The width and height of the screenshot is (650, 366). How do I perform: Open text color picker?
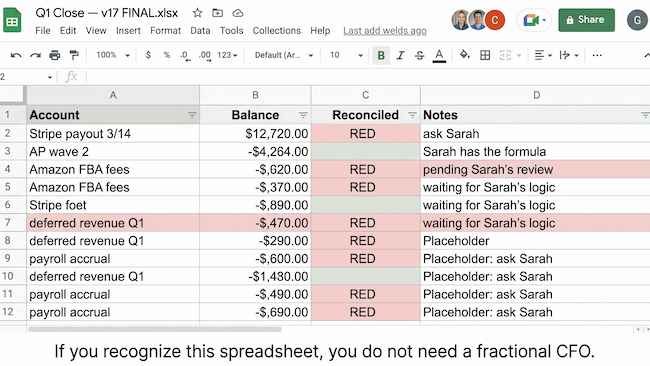[439, 56]
